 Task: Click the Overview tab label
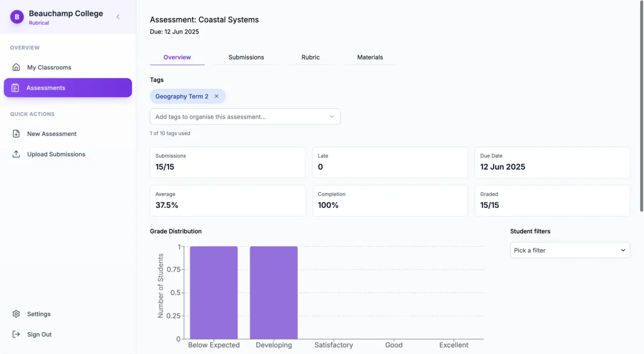(177, 57)
